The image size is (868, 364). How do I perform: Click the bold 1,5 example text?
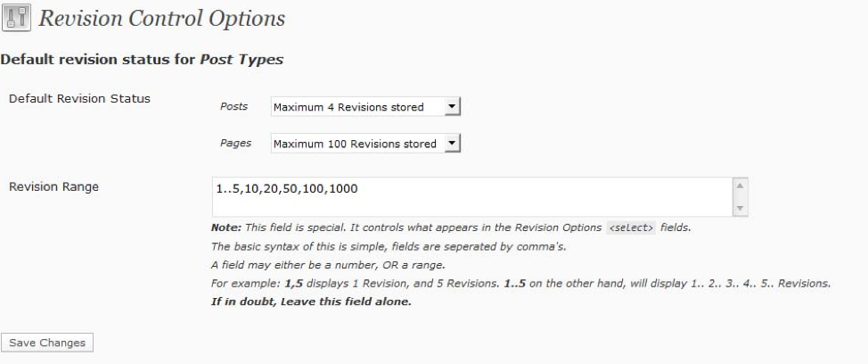[294, 284]
